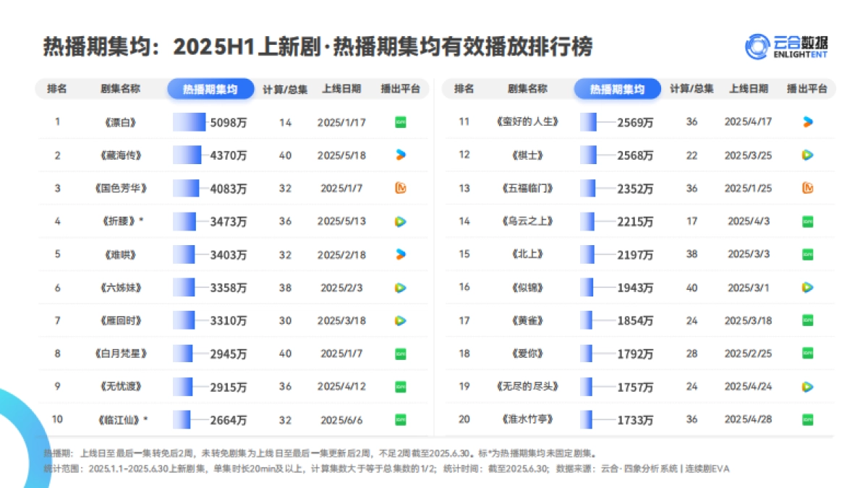Image resolution: width=868 pixels, height=488 pixels.
Task: Click the value label 5098万
Action: point(229,121)
